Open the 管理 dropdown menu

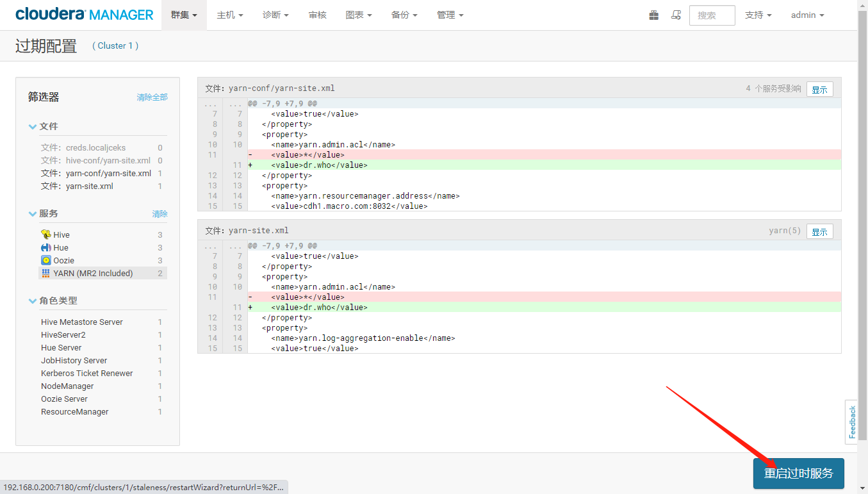pos(450,15)
